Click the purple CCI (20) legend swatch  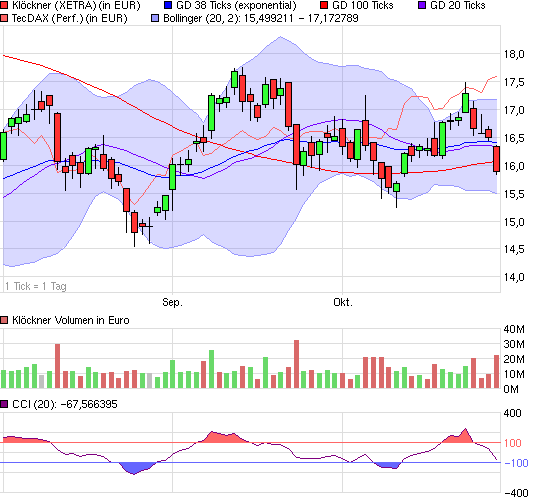(x=4, y=404)
